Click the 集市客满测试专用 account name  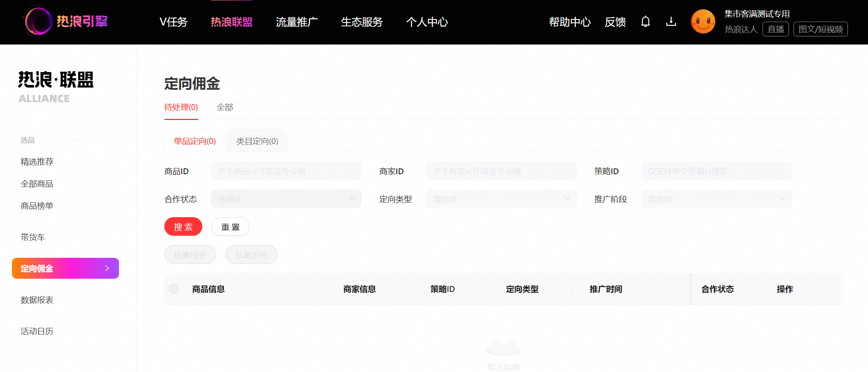point(757,14)
